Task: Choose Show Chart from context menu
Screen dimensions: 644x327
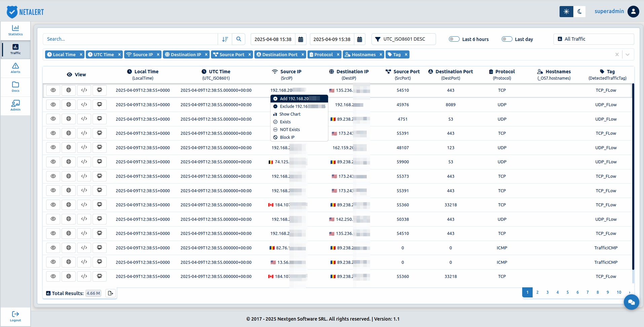Action: coord(299,114)
